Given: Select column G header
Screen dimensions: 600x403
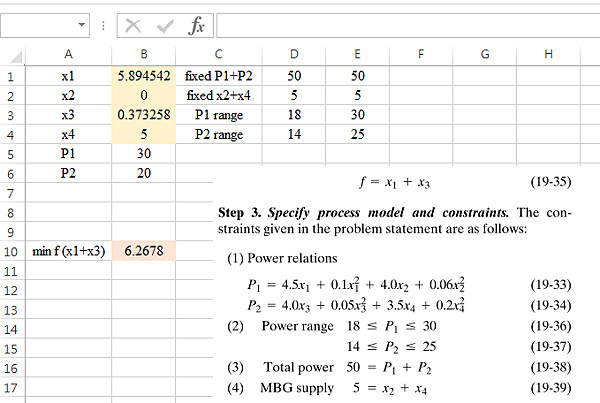Looking at the screenshot, I should coord(485,54).
